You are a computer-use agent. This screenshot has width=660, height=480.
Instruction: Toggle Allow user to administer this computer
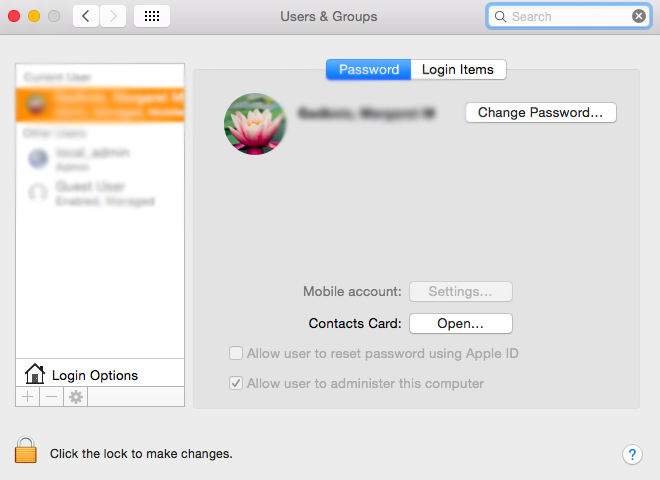pyautogui.click(x=236, y=383)
